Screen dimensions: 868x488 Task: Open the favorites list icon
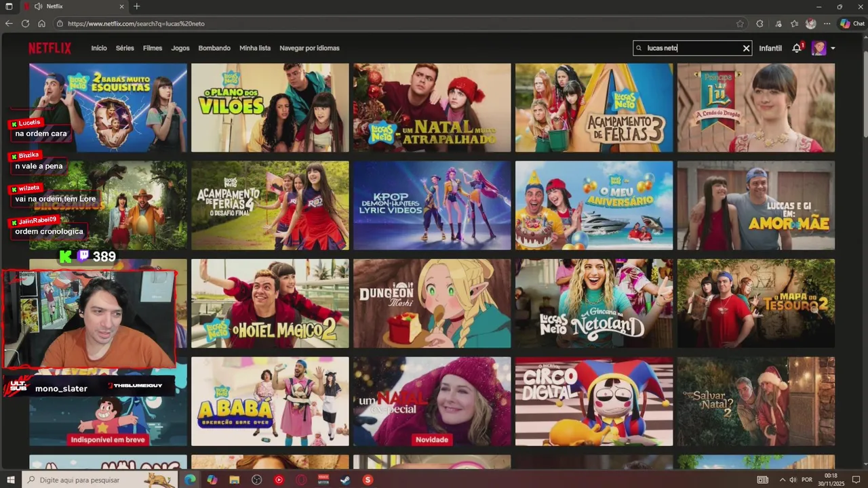[794, 23]
